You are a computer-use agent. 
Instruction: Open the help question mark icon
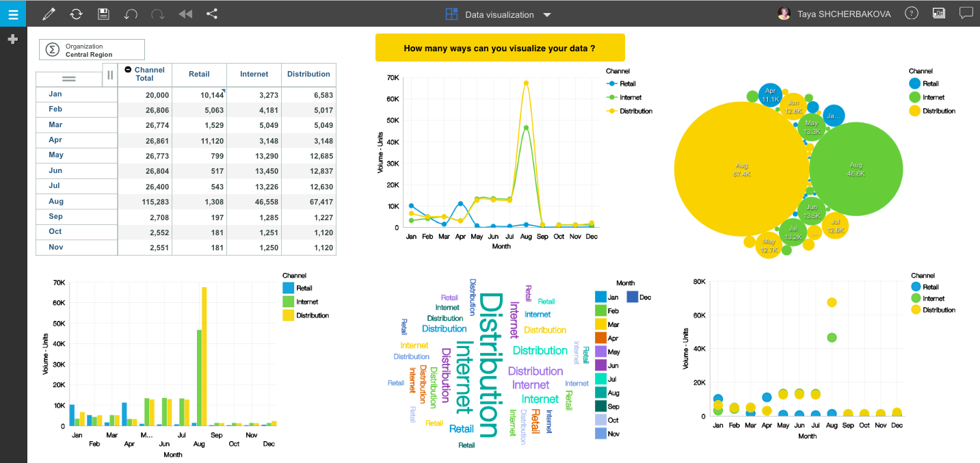911,14
